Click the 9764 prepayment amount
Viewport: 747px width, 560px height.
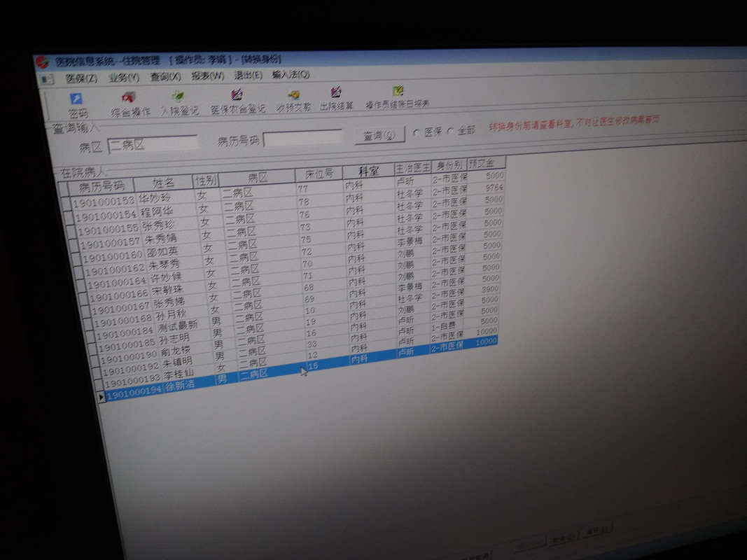pyautogui.click(x=494, y=188)
